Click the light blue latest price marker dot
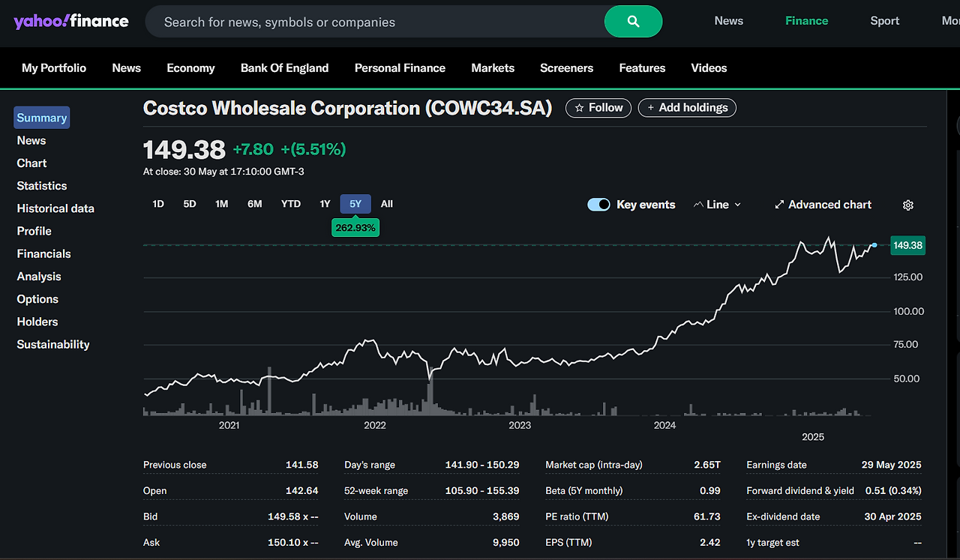This screenshot has height=560, width=960. pyautogui.click(x=874, y=245)
